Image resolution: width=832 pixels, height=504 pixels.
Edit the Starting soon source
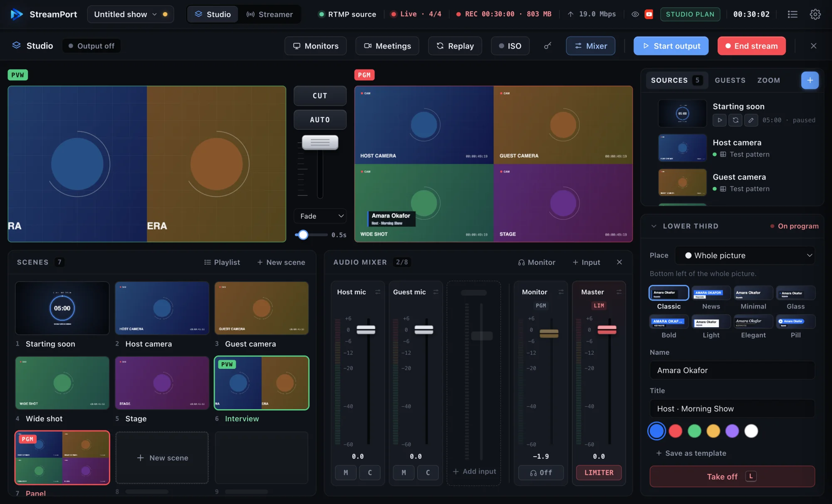[751, 120]
